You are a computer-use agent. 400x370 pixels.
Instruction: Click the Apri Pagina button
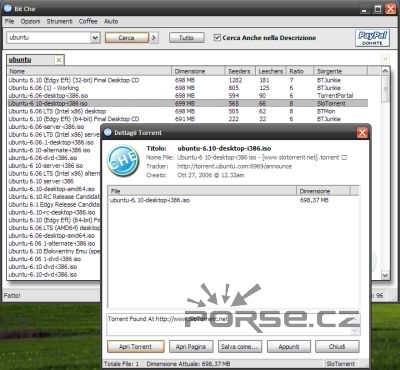point(191,347)
